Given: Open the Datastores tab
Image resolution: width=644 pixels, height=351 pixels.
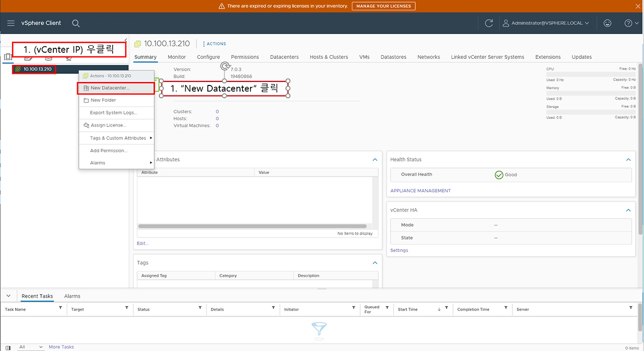Looking at the screenshot, I should [393, 57].
